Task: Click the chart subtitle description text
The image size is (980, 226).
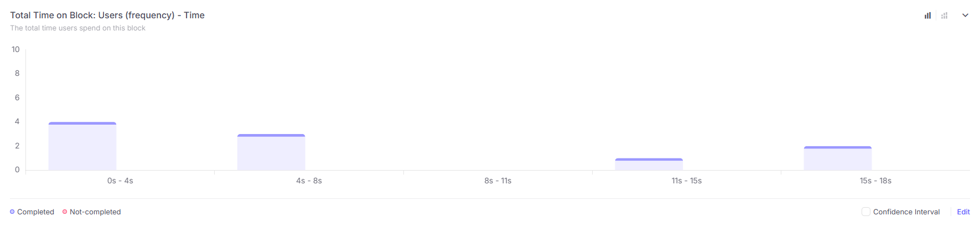Action: [77, 28]
